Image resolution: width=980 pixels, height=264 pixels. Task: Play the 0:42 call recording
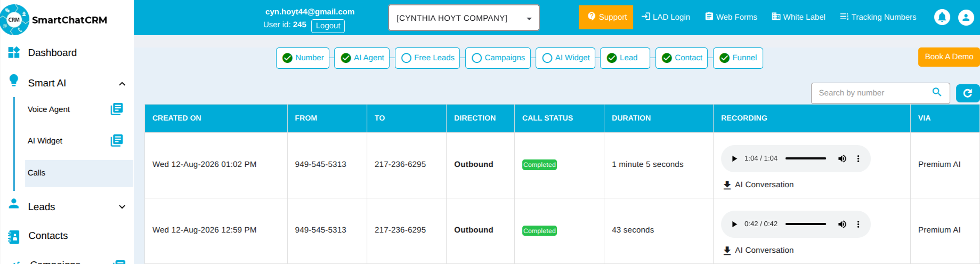tap(734, 224)
